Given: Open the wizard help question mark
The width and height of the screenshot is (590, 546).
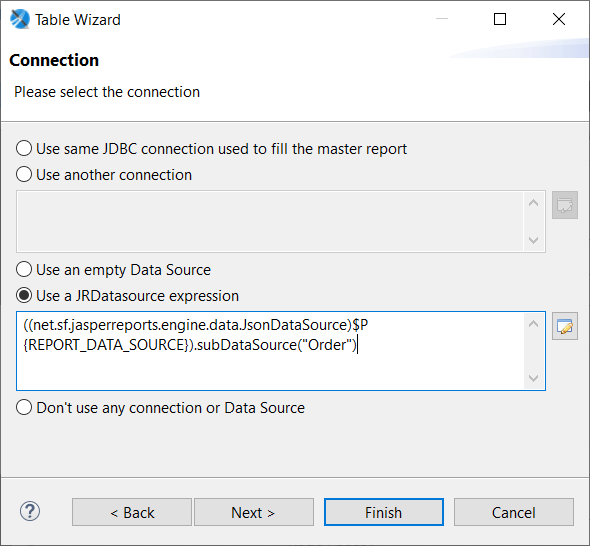Looking at the screenshot, I should [x=30, y=511].
